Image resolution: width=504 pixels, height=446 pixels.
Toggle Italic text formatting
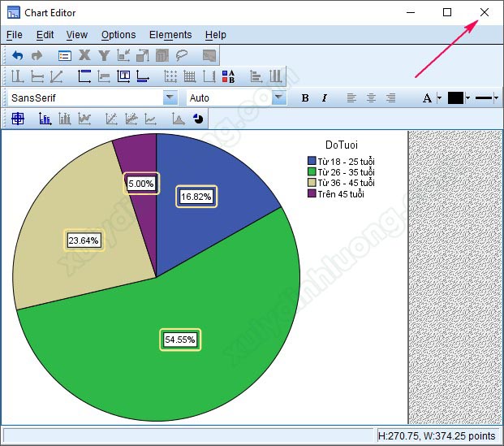pyautogui.click(x=325, y=97)
